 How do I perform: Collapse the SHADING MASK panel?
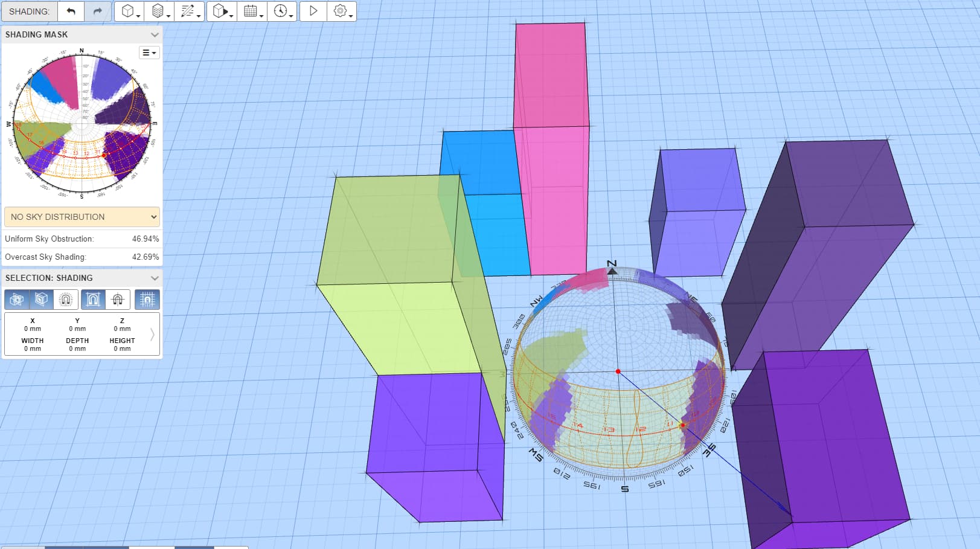click(x=155, y=35)
